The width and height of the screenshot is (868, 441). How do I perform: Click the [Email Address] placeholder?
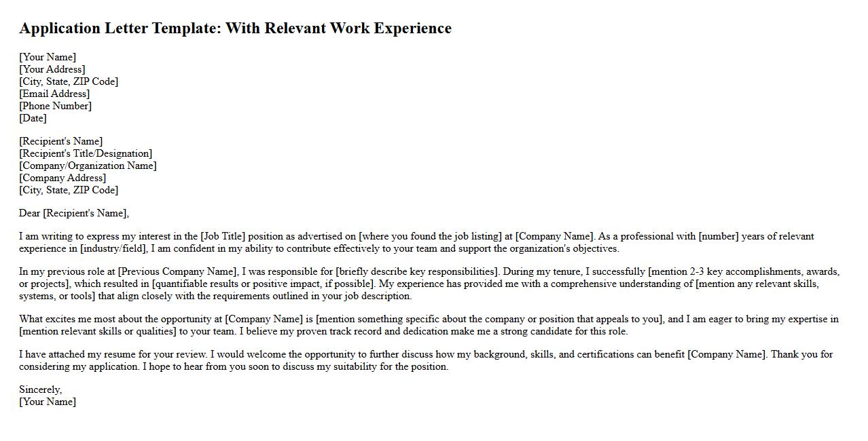(54, 94)
